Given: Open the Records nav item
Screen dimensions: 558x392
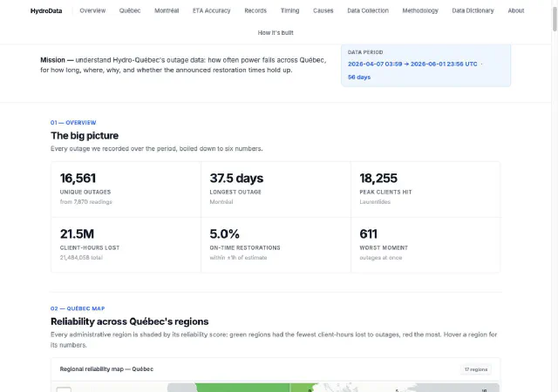Looking at the screenshot, I should tap(255, 10).
